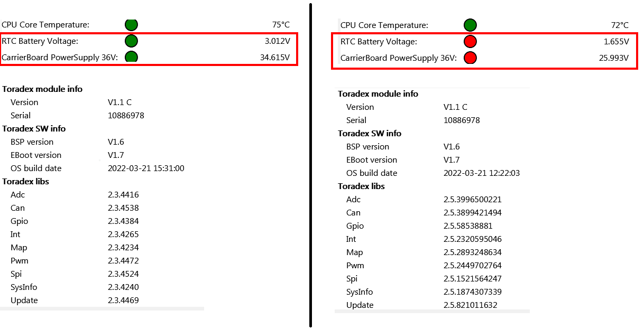Select Update library version 2.3.4469

(x=123, y=300)
